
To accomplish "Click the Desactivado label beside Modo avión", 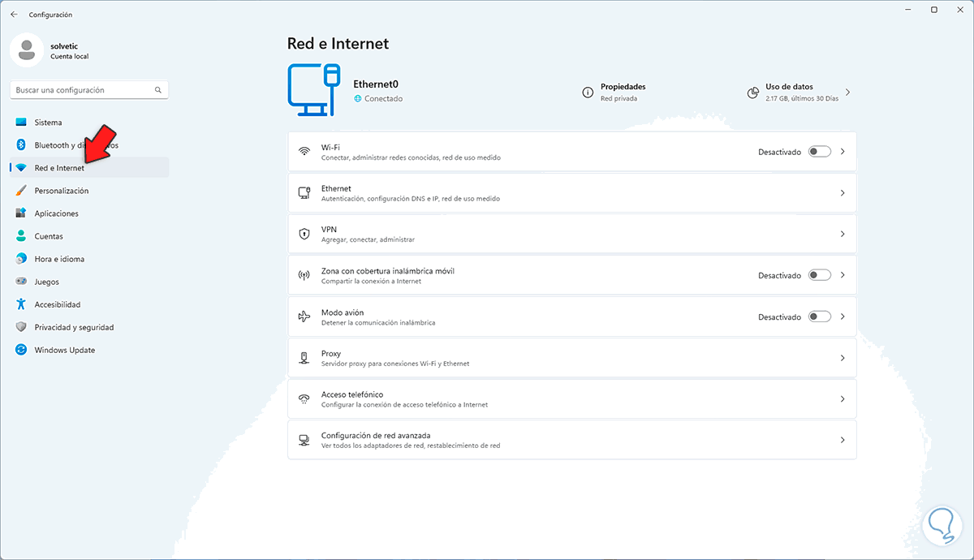I will [x=780, y=317].
